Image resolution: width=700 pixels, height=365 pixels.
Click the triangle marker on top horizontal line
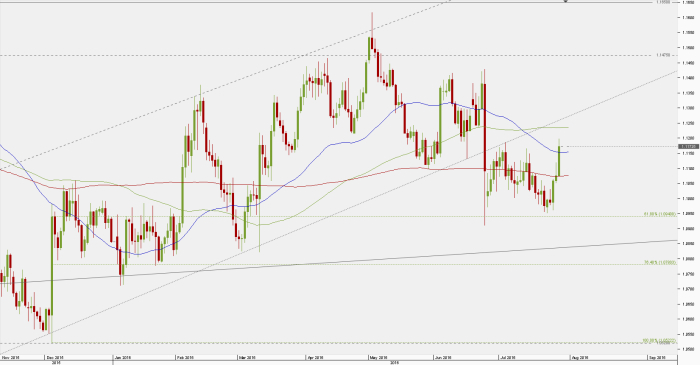(x=566, y=1)
